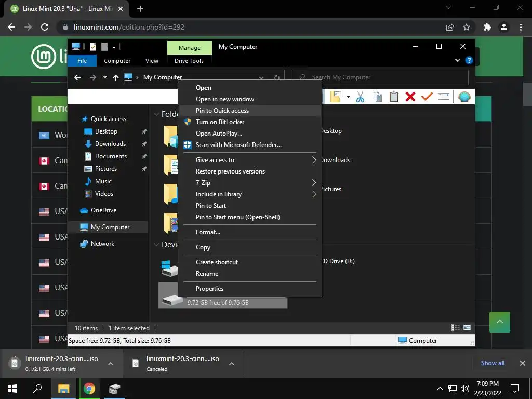Go forward in File Explorer
Image resolution: width=532 pixels, height=399 pixels.
pyautogui.click(x=92, y=78)
